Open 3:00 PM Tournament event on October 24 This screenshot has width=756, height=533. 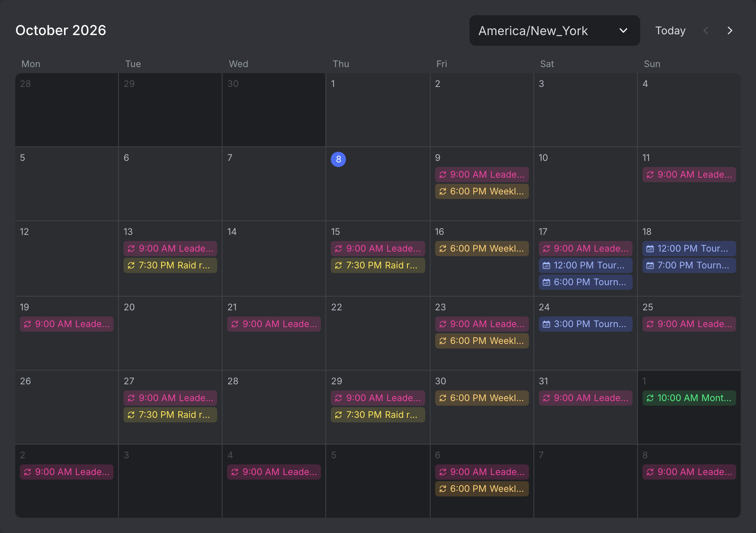[x=585, y=324]
